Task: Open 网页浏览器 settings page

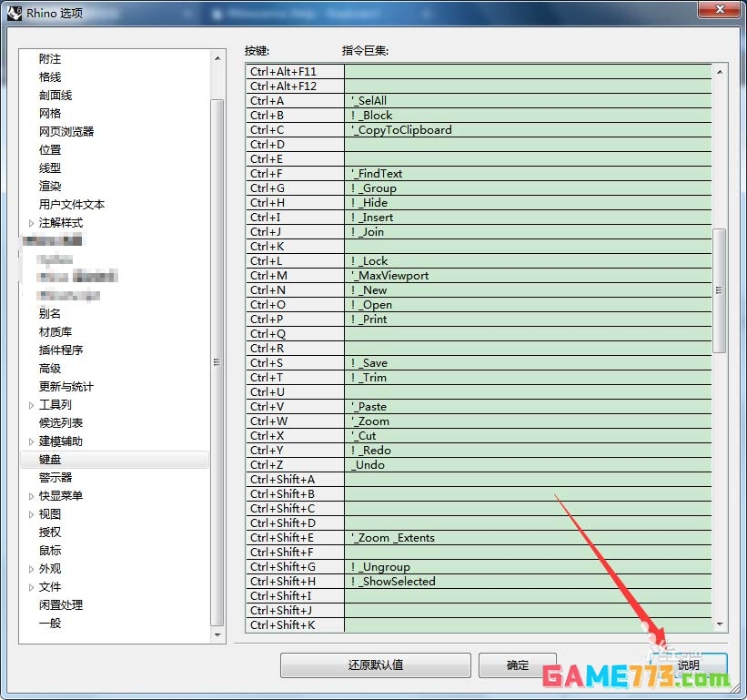Action: [66, 131]
